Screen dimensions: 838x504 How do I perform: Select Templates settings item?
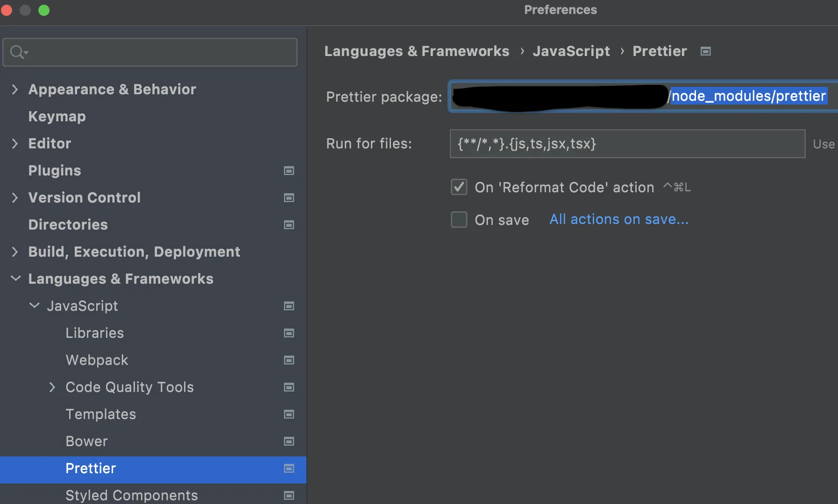click(101, 414)
